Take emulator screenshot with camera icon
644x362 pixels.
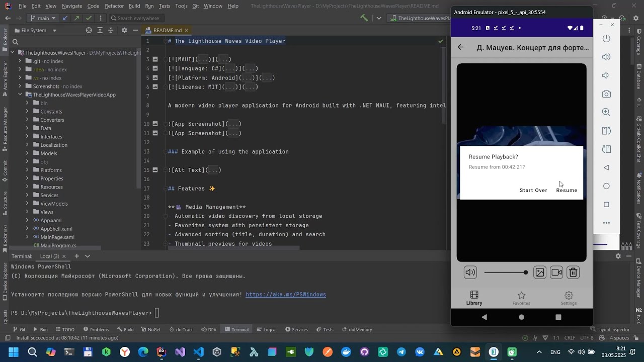pyautogui.click(x=606, y=94)
